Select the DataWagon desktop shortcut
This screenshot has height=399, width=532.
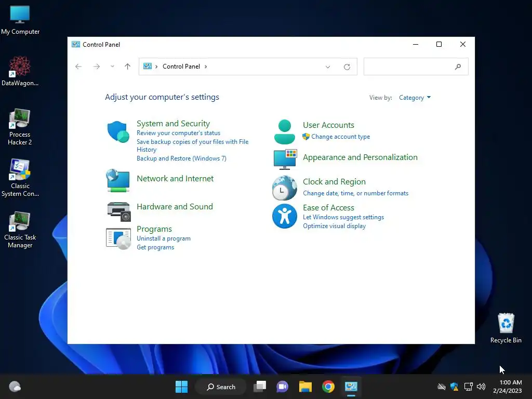(20, 71)
